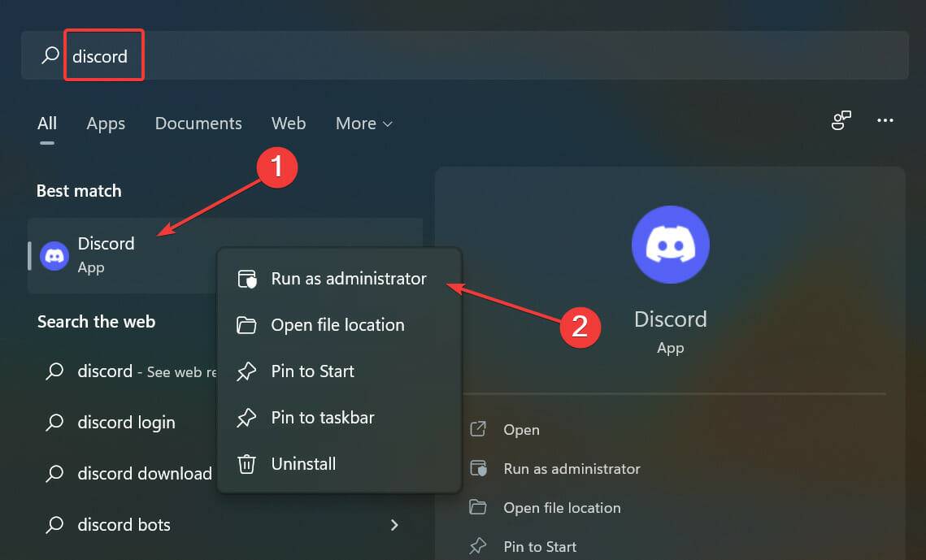Click the search magnifier icon in search box
This screenshot has height=560, width=926.
coord(50,55)
